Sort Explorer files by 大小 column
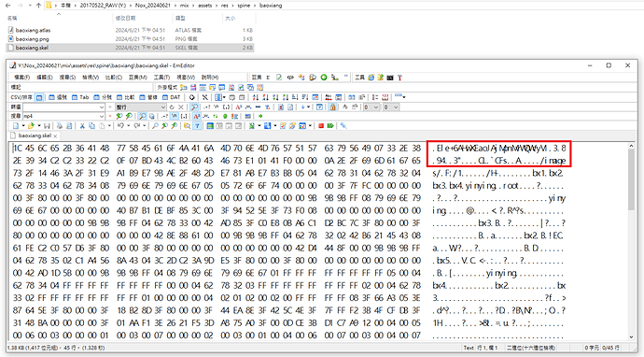Image resolution: width=644 pixels, height=357 pixels. pyautogui.click(x=230, y=18)
